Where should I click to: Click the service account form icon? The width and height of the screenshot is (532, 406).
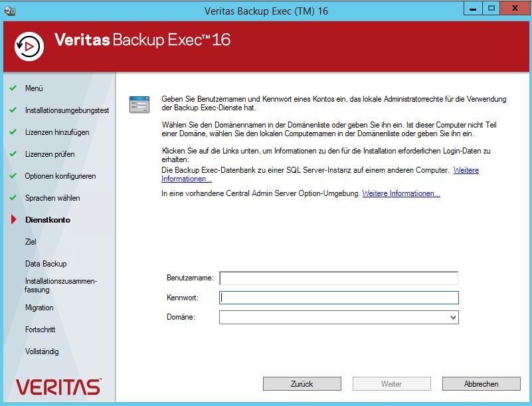click(x=139, y=104)
